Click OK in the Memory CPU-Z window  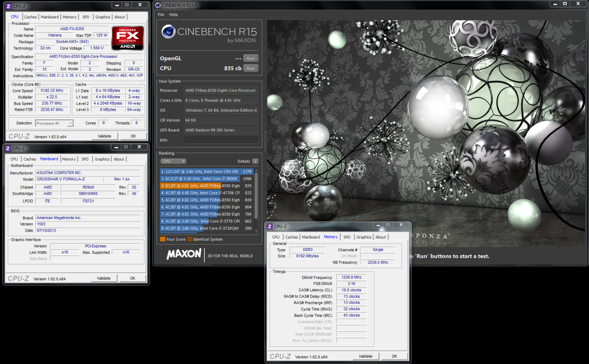coord(394,356)
